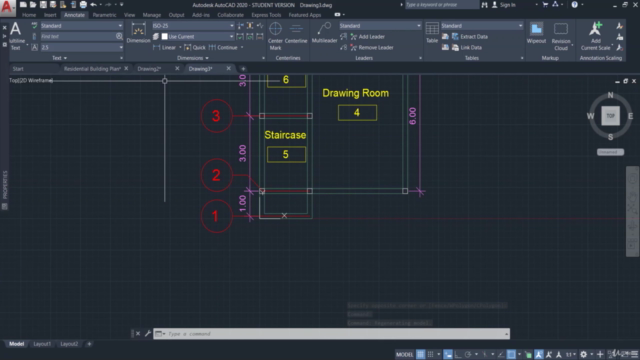Click the Find text search magnifier icon
Screen dimensions: 640x360
(x=119, y=36)
